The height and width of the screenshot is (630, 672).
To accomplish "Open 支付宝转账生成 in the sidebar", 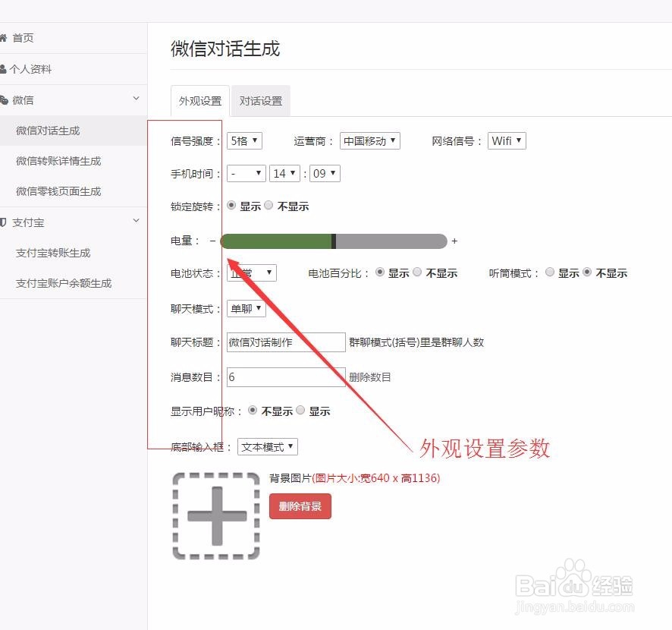I will click(x=73, y=253).
